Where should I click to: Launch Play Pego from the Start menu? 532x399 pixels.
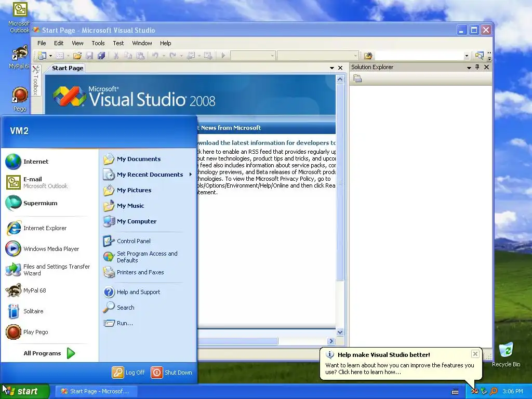pos(49,332)
